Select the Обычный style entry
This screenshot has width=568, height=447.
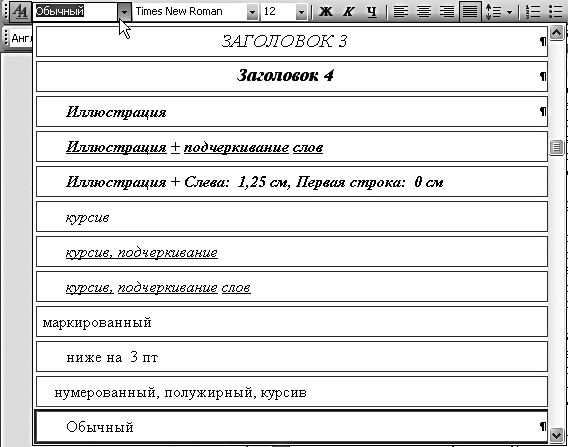tap(292, 427)
